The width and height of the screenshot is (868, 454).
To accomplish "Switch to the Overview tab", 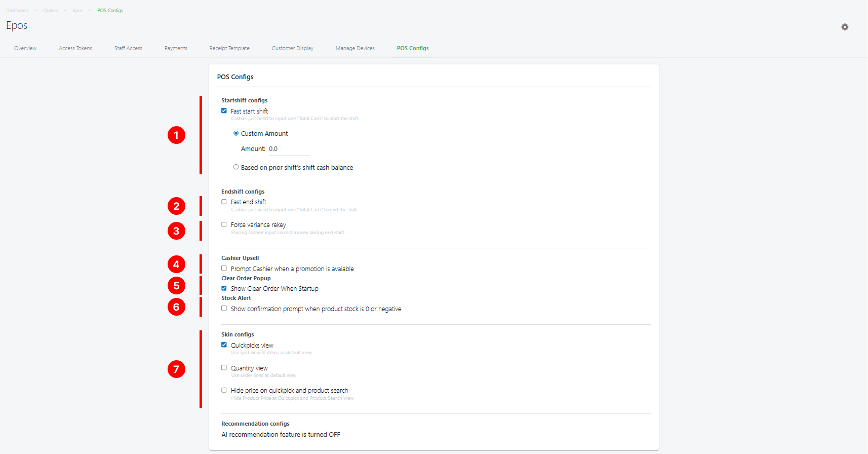I will tap(25, 48).
